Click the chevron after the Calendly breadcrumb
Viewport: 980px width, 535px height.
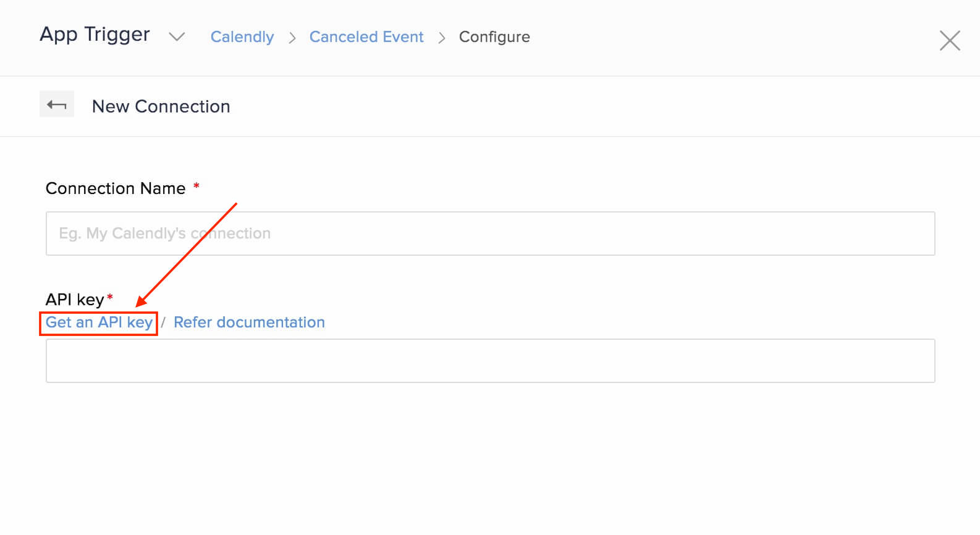coord(292,38)
